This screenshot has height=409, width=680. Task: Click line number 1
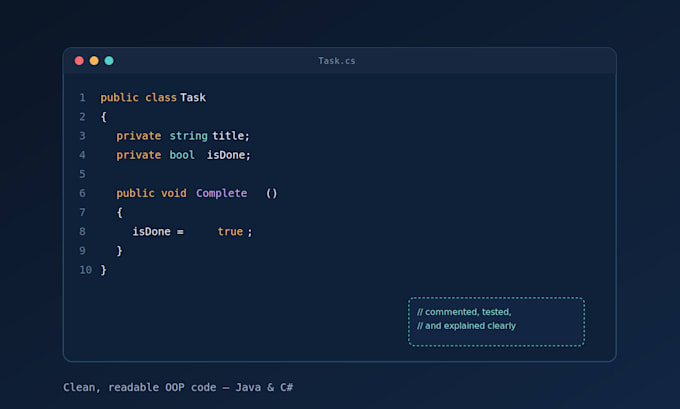click(x=82, y=98)
